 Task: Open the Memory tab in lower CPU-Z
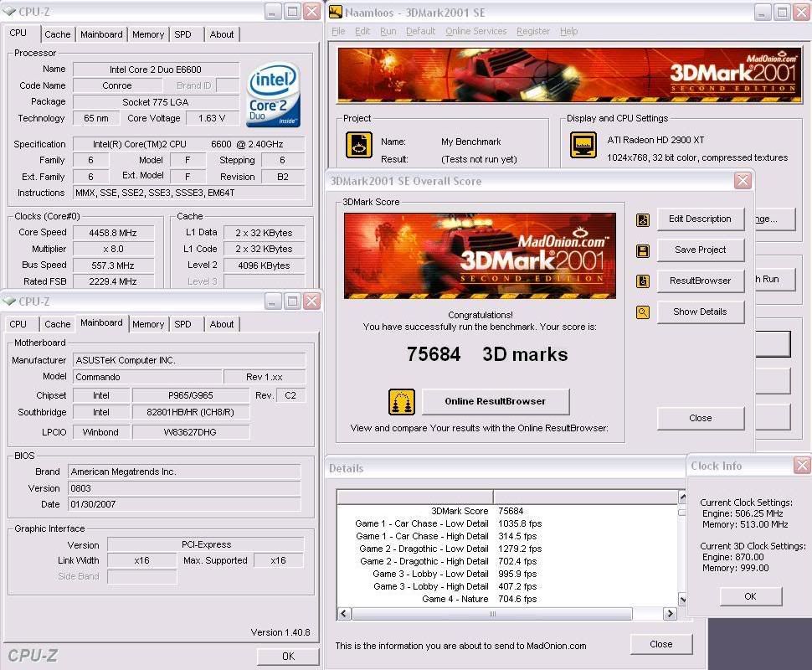pos(148,324)
